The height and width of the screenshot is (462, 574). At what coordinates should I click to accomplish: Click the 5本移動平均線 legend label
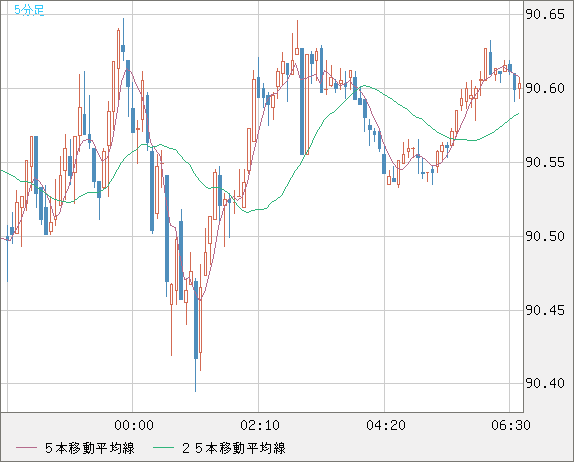(90, 448)
